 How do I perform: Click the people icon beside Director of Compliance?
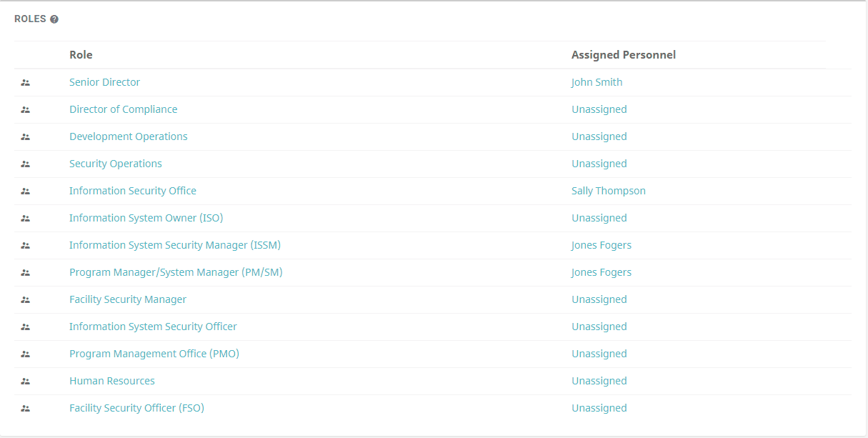(26, 110)
